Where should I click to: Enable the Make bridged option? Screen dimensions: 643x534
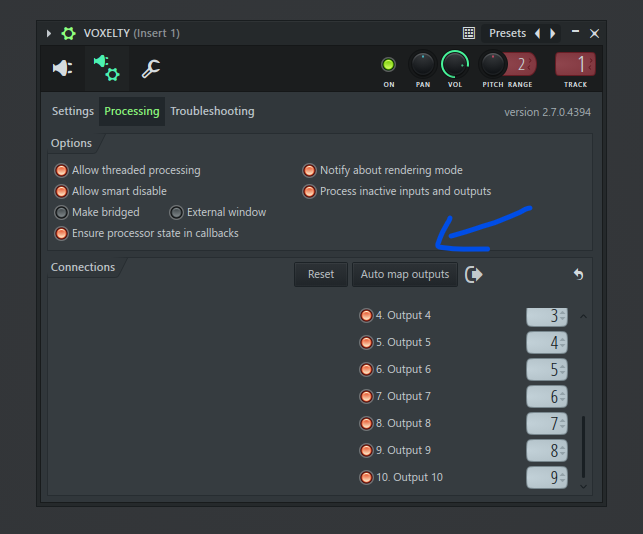tap(61, 212)
